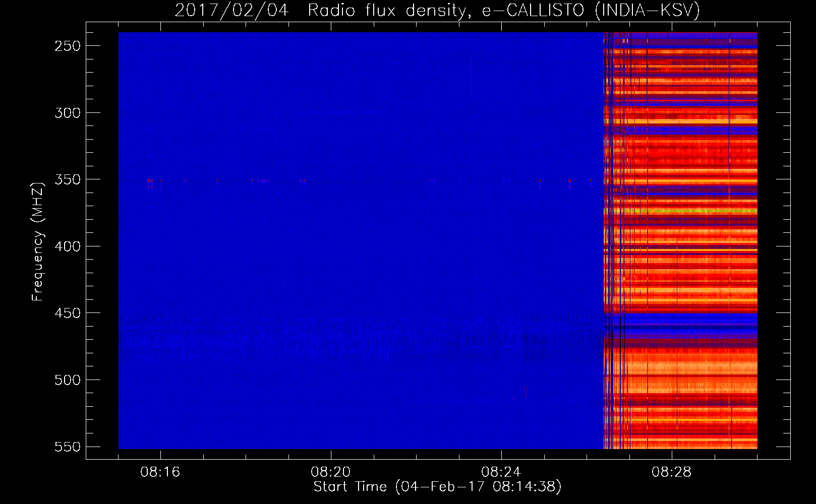The width and height of the screenshot is (816, 504).
Task: Click the 'Frequency (MHZ)' axis label
Action: tap(37, 241)
